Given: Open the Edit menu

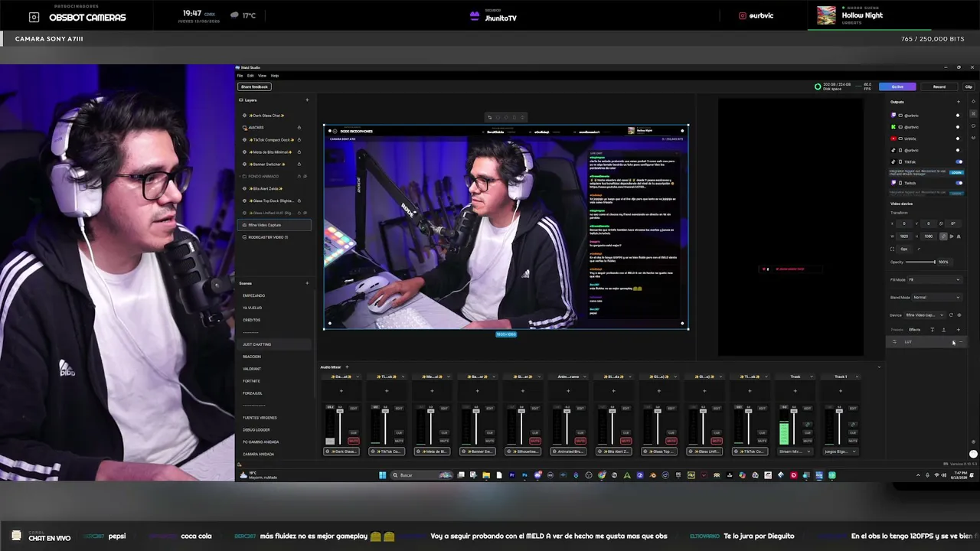Looking at the screenshot, I should [250, 76].
